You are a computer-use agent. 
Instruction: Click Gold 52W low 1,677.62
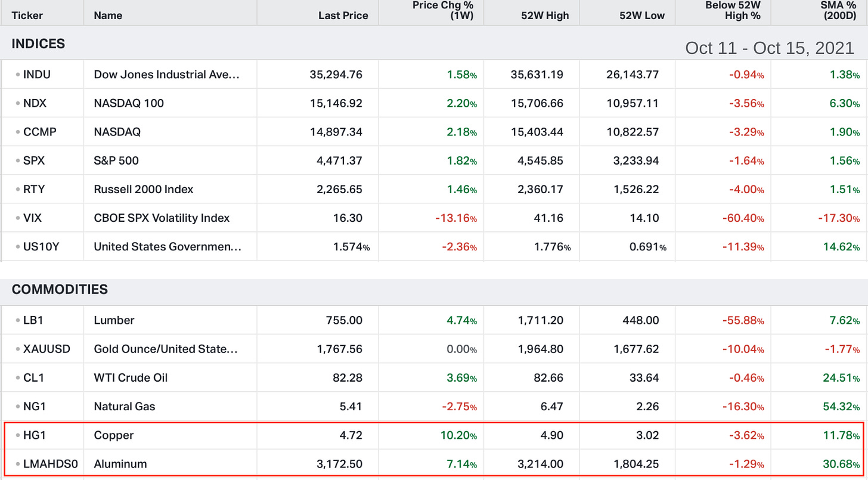point(636,349)
